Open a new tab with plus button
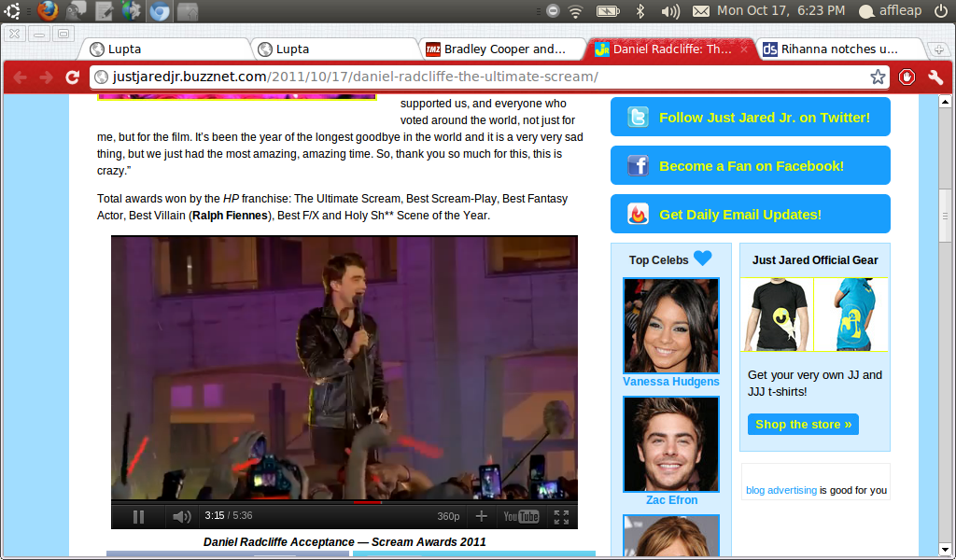This screenshot has width=956, height=560. [938, 50]
